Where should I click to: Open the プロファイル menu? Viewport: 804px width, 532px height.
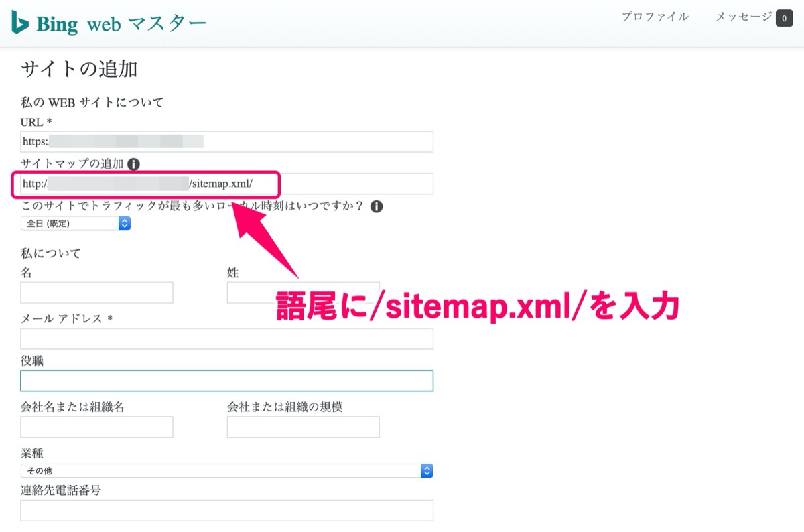[655, 17]
